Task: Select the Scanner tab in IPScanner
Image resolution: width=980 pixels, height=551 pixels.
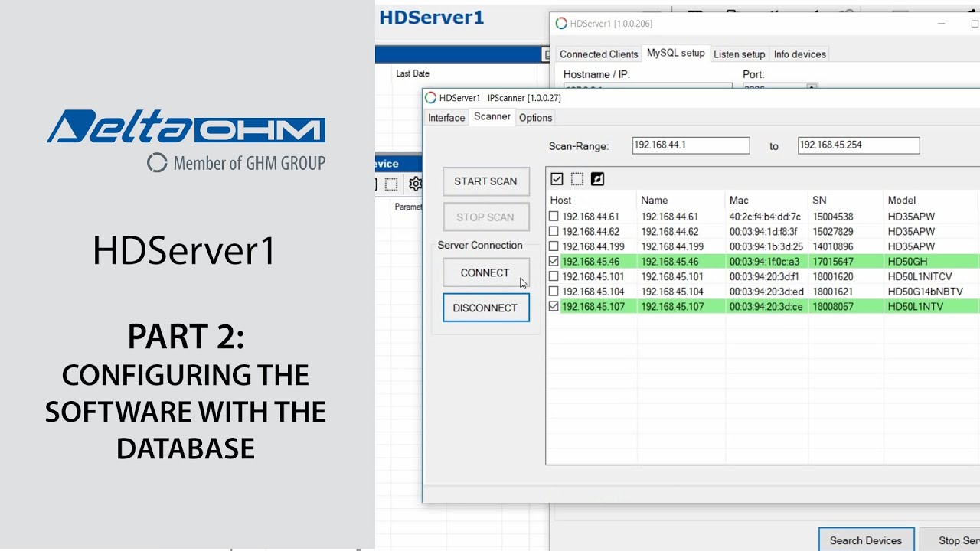Action: (x=492, y=116)
